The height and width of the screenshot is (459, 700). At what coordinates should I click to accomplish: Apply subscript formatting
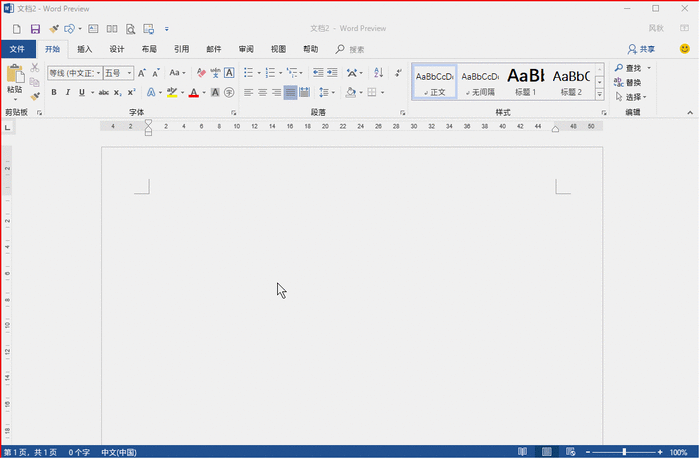(117, 92)
